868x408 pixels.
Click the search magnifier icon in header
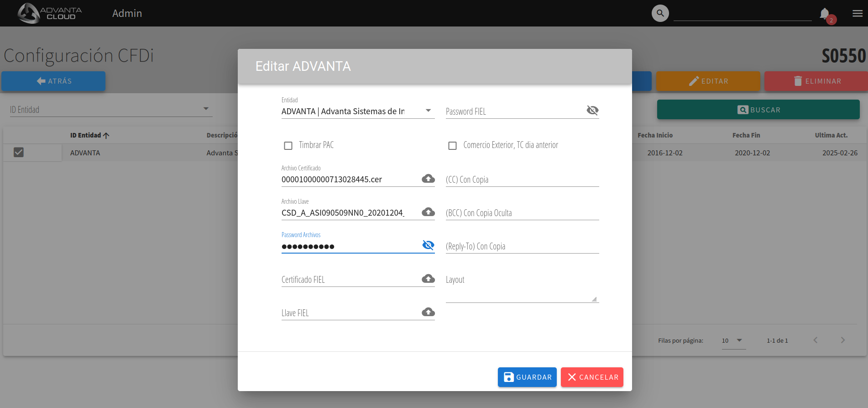pyautogui.click(x=660, y=13)
